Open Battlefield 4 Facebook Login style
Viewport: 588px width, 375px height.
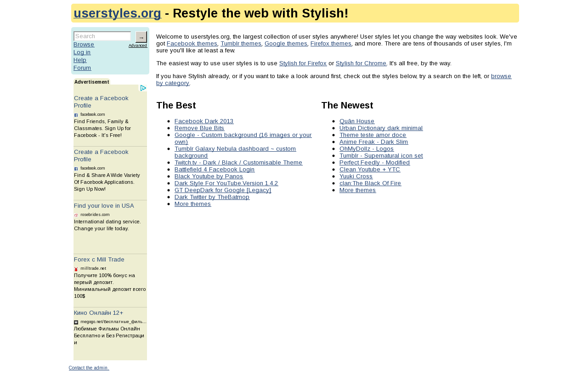tap(215, 170)
